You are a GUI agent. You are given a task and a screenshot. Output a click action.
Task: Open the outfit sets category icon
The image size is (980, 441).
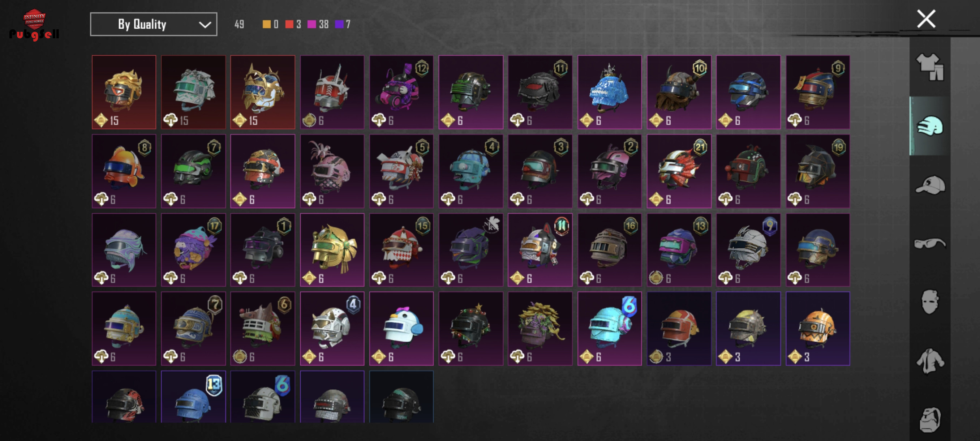pyautogui.click(x=930, y=67)
